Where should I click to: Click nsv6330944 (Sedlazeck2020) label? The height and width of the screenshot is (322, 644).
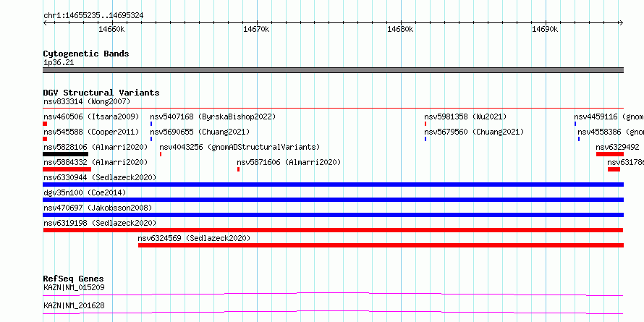(x=100, y=177)
